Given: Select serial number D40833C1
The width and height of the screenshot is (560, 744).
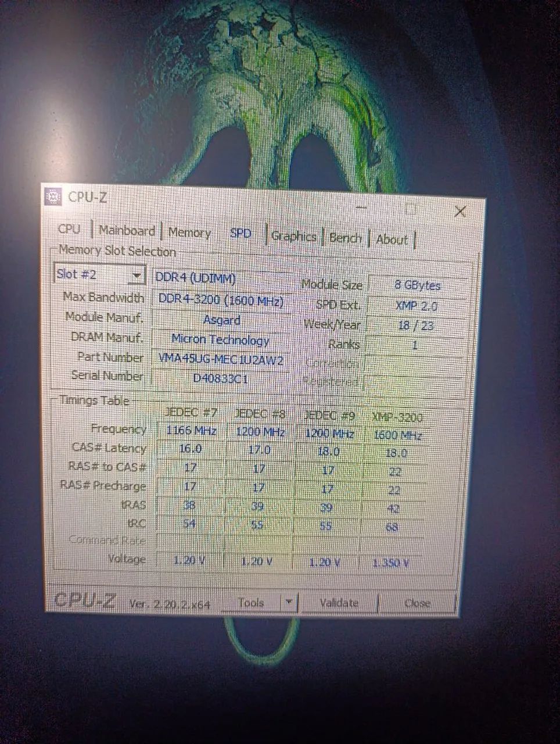Looking at the screenshot, I should 220,378.
